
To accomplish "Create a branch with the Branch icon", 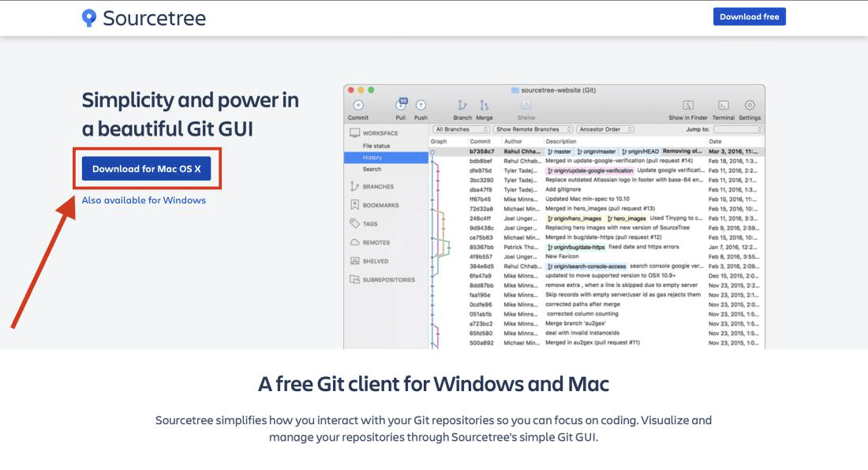I will pyautogui.click(x=463, y=106).
